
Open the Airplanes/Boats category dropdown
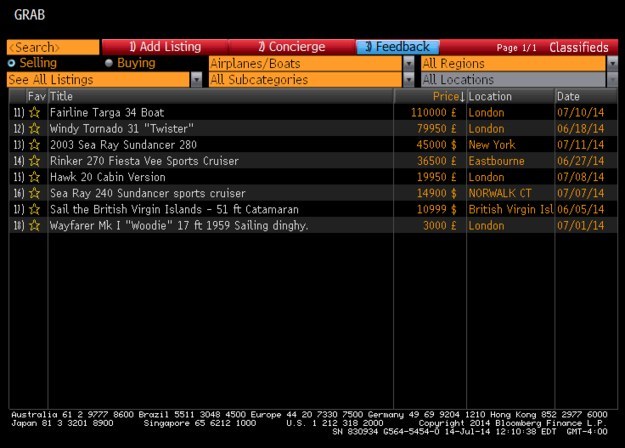408,63
